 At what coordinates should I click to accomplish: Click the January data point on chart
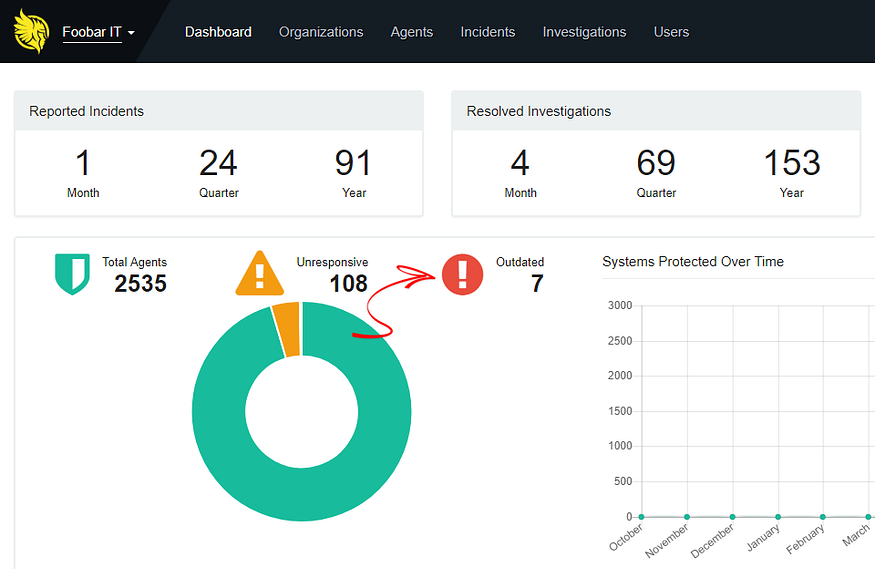778,517
